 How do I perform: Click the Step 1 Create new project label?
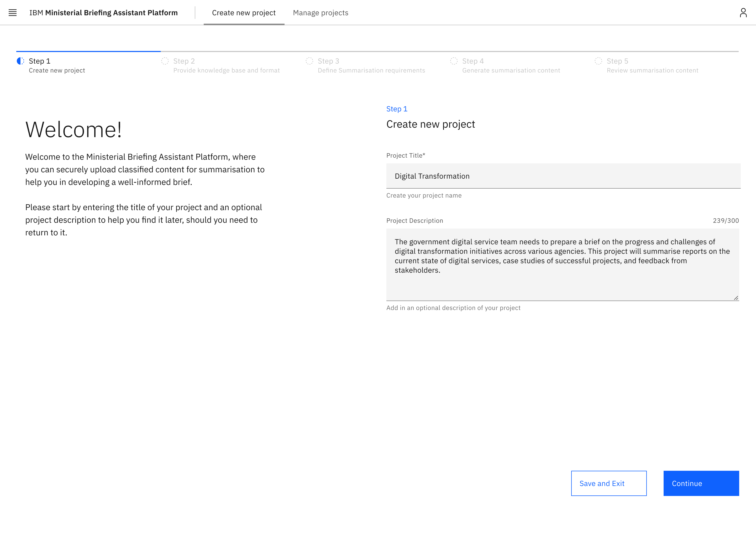click(x=57, y=66)
